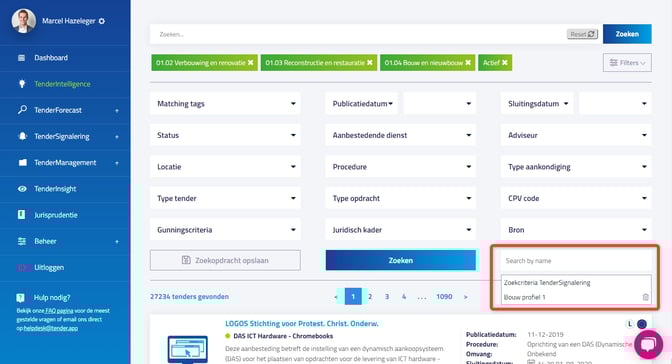The image size is (672, 364).
Task: Open Dashboard in sidebar
Action: pyautogui.click(x=51, y=57)
